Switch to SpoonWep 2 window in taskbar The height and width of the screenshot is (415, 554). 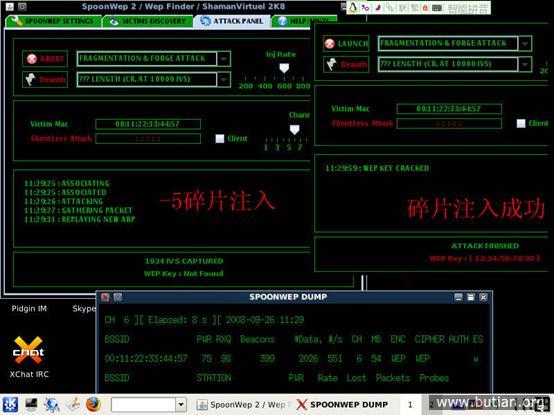(243, 405)
